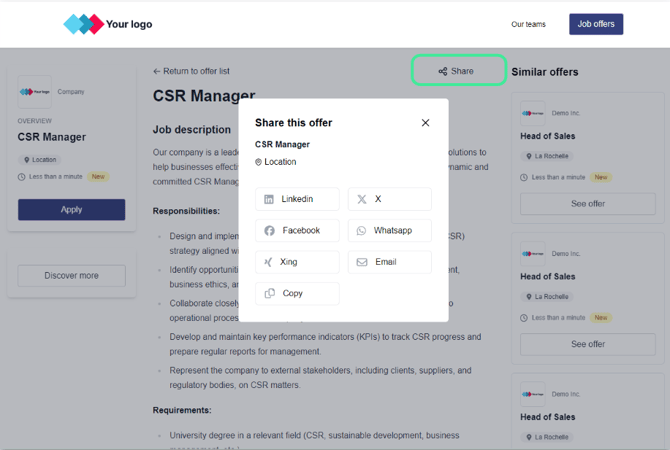Share the offer via Whatsapp
Screen dimensions: 670x450
[389, 230]
